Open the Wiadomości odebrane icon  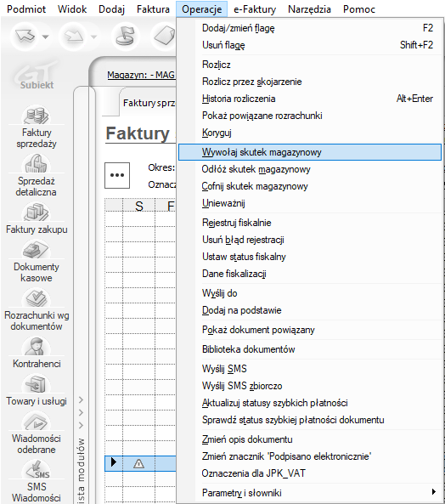(37, 422)
